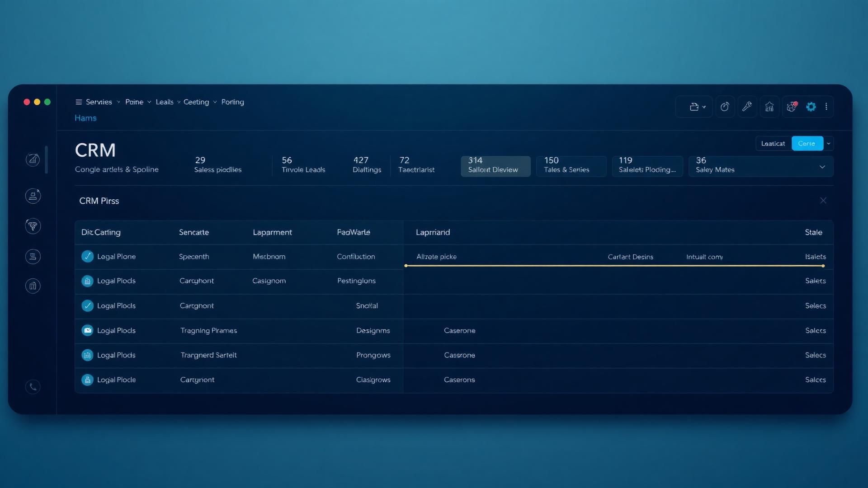Toggle checkmark on third row Logal Plocls
Viewport: 868px width, 488px height.
point(87,305)
